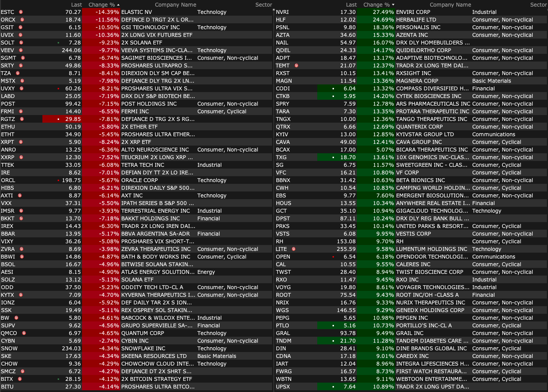
Task: Toggle descending sort arrow on right Change %
Action: 393,5
